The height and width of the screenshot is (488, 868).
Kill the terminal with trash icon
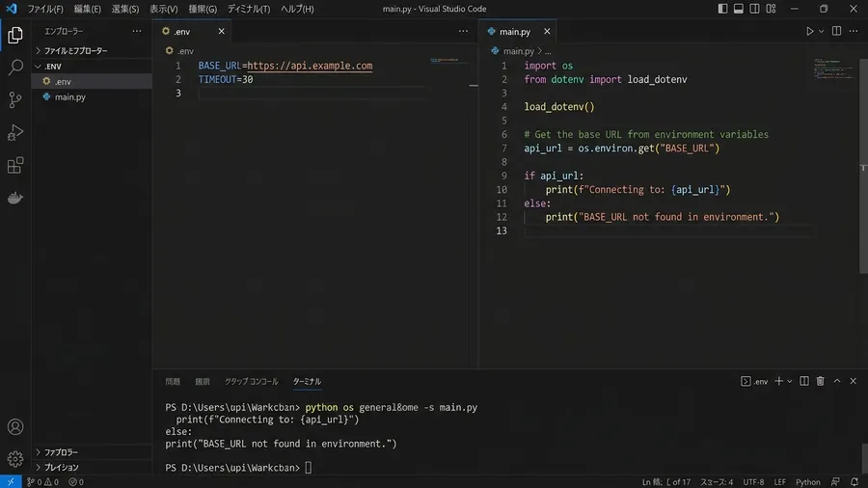[821, 381]
